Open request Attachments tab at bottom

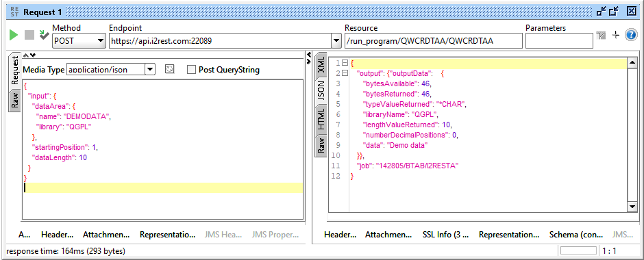(106, 235)
